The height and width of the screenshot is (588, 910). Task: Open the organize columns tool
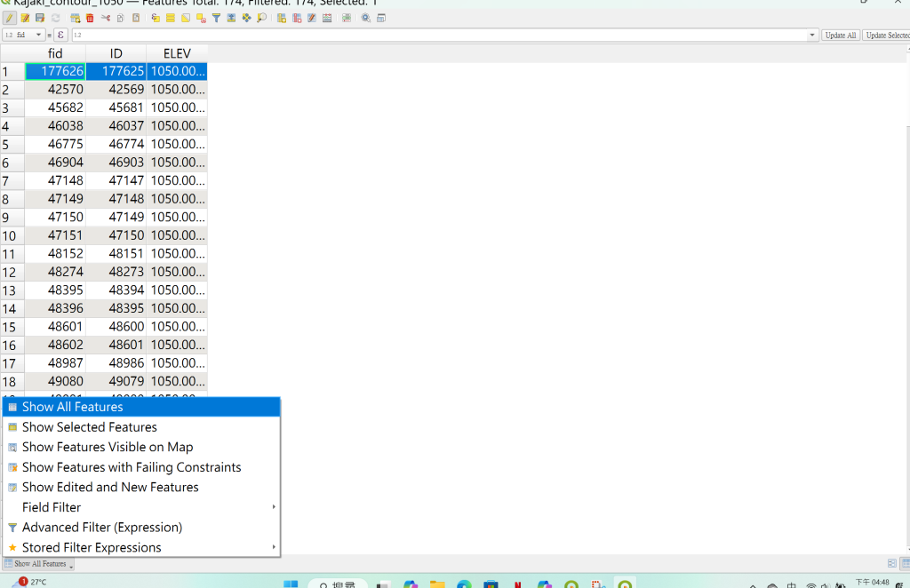pyautogui.click(x=312, y=18)
